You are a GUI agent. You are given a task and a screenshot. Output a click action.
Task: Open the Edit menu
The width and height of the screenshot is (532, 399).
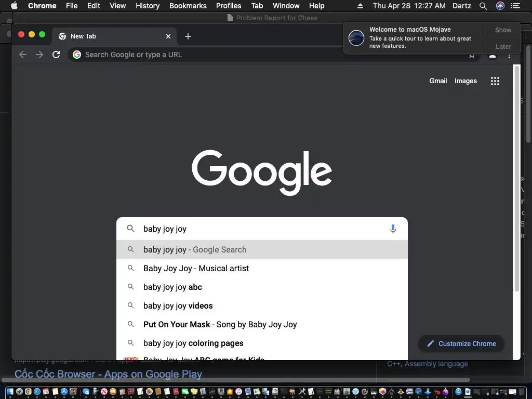click(94, 6)
